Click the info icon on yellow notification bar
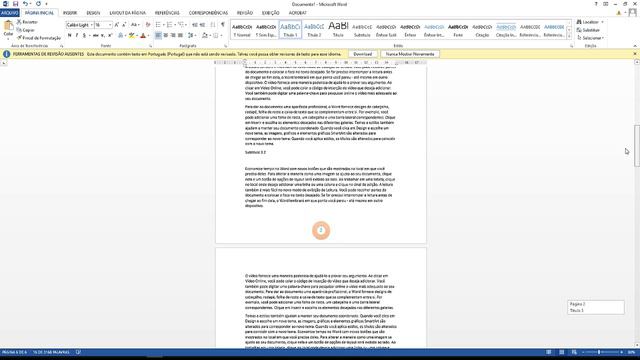 6,54
